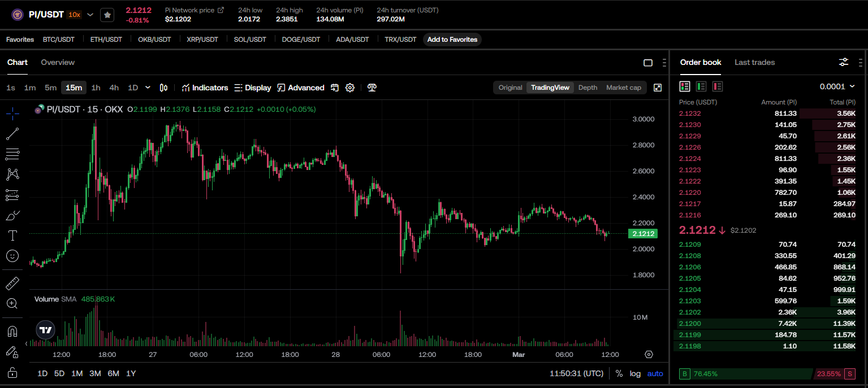
Task: Open the Indicators menu
Action: 205,88
